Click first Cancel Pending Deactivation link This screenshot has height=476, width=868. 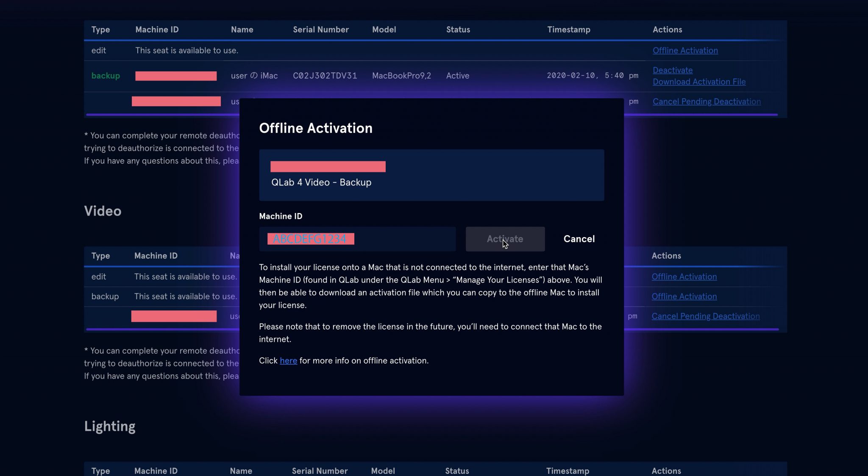tap(706, 102)
